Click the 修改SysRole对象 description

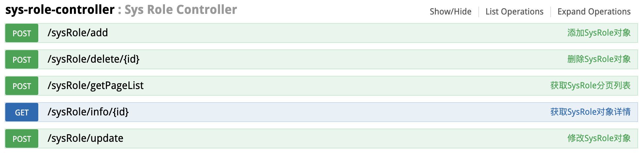[599, 138]
